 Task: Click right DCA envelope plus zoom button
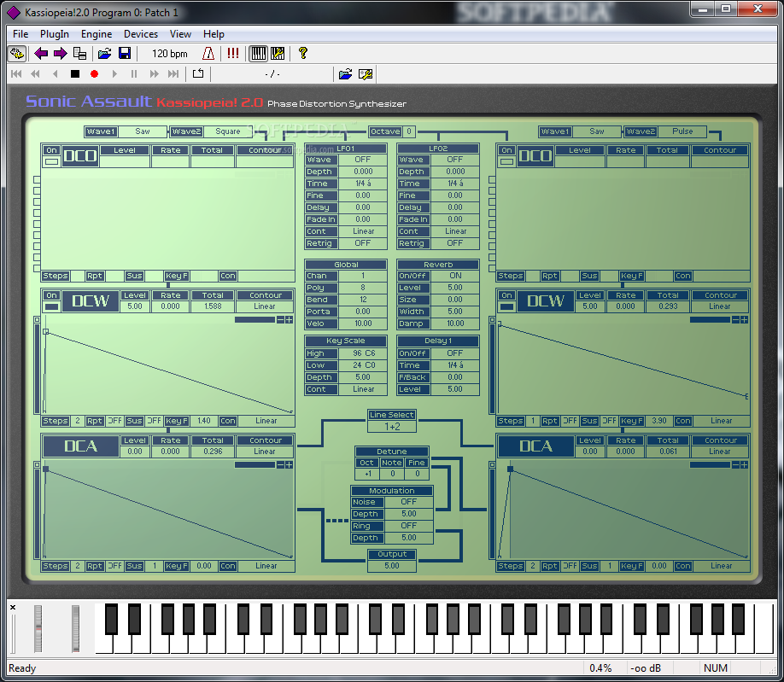[x=744, y=464]
